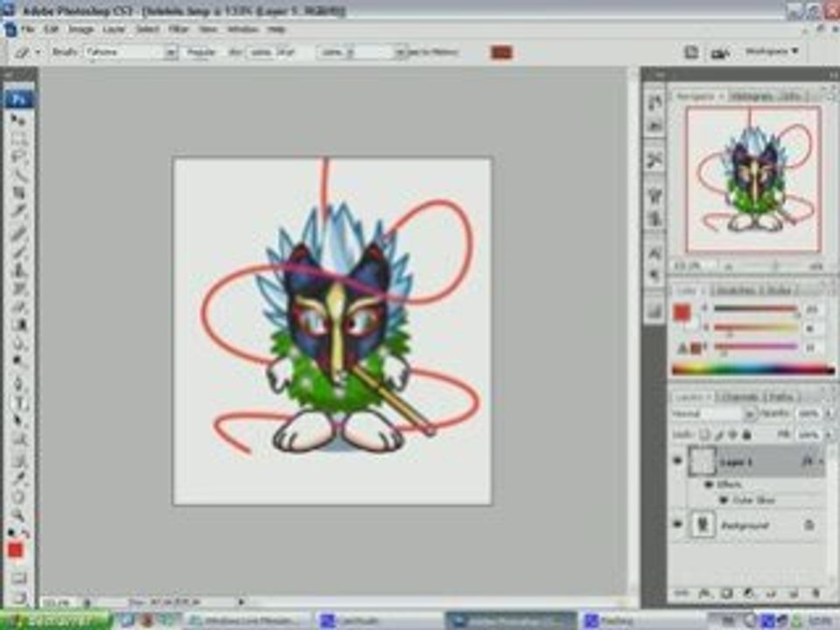Open the History panel from collapsed dock
Screen dimensions: 840x630
pos(654,101)
